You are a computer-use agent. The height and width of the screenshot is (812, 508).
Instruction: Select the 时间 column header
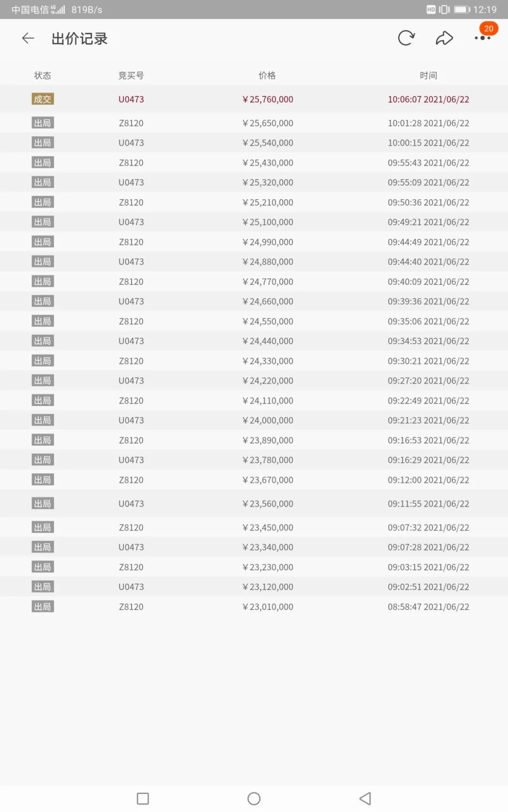pyautogui.click(x=429, y=75)
